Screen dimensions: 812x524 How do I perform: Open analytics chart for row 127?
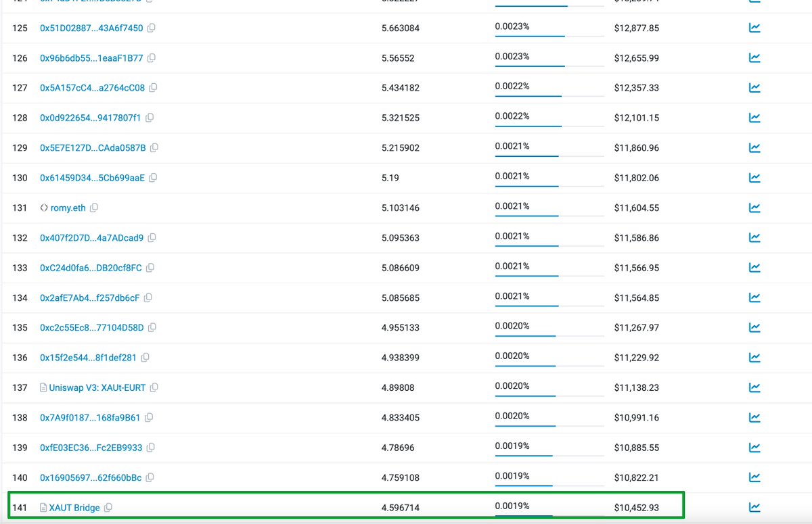point(754,88)
